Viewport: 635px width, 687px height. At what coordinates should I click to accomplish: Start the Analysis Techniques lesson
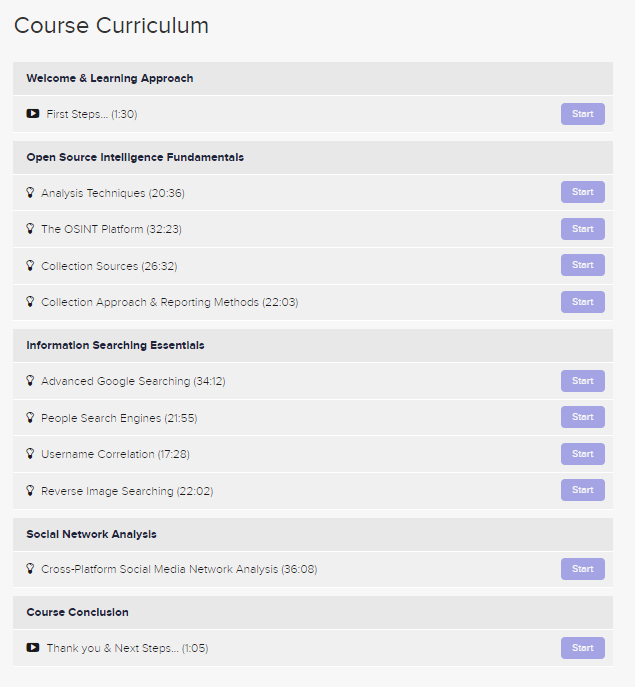coord(582,192)
